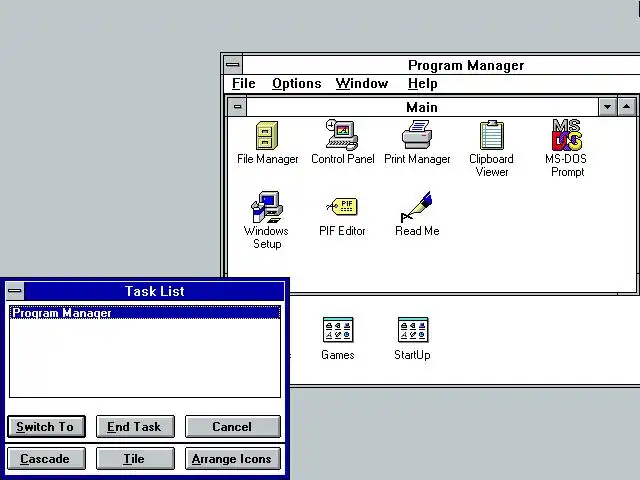
Task: Minimize the Main group window
Action: [x=607, y=107]
